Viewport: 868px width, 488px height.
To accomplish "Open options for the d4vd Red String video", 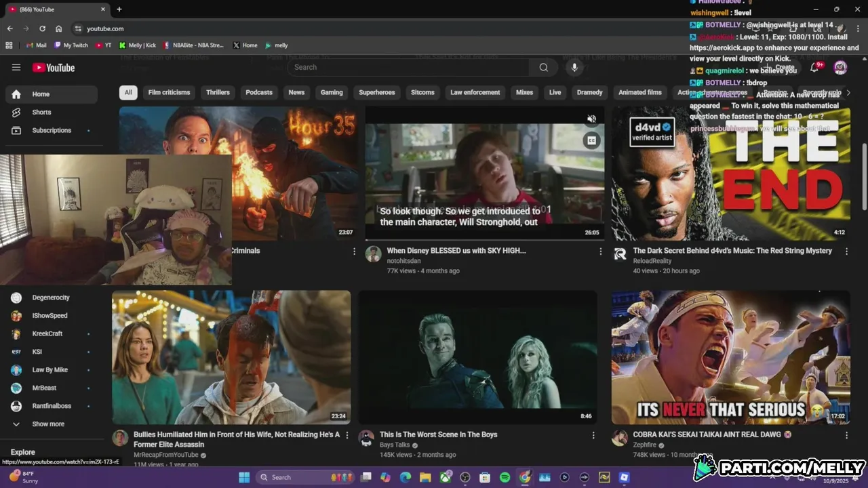I will click(x=846, y=251).
